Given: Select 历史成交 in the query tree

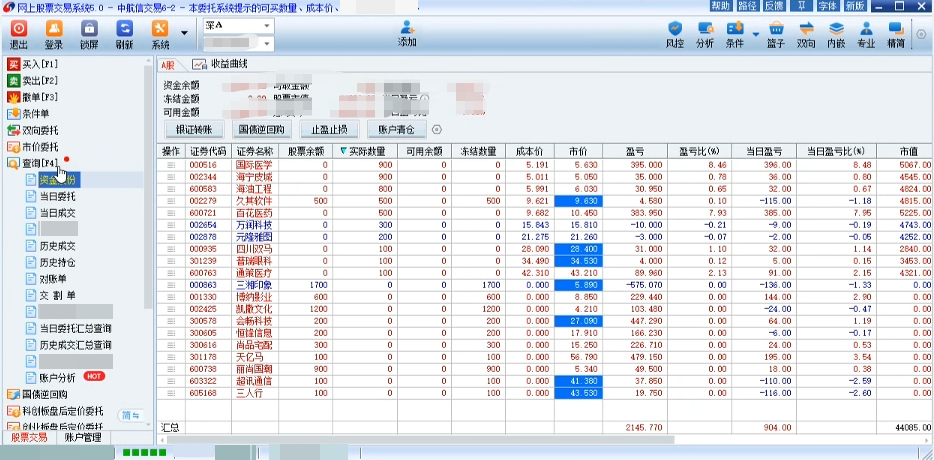Looking at the screenshot, I should point(57,245).
